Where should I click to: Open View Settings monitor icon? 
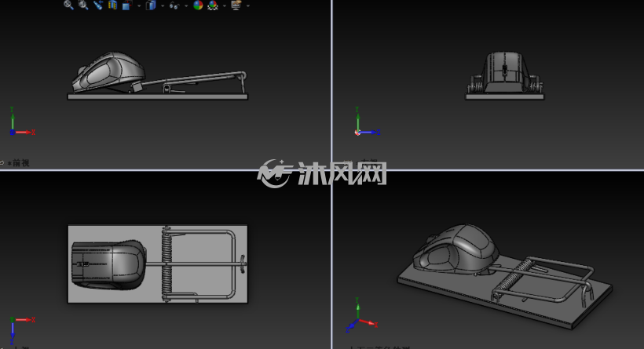pos(236,5)
